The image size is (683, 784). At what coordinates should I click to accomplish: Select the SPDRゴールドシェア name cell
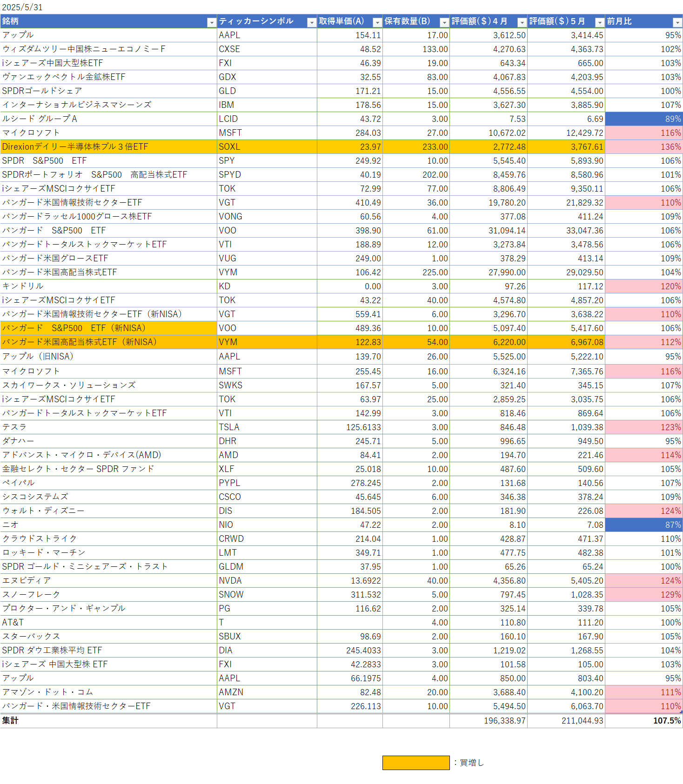(108, 91)
